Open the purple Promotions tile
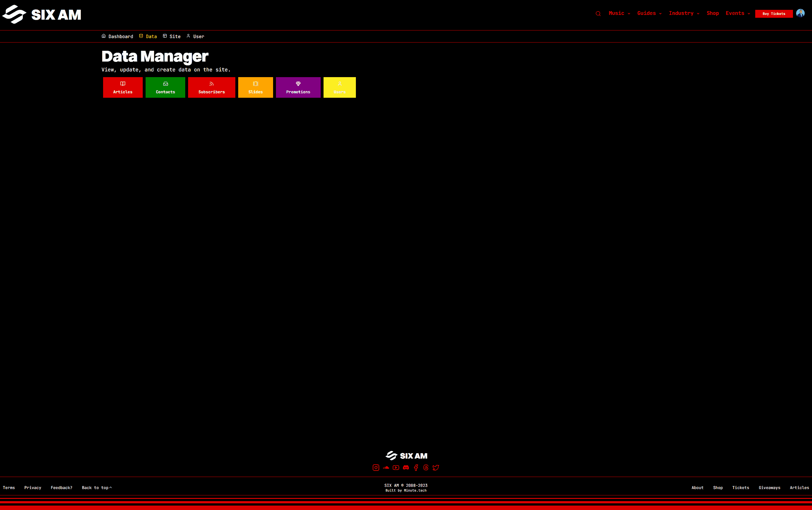The height and width of the screenshot is (510, 812). click(x=298, y=87)
